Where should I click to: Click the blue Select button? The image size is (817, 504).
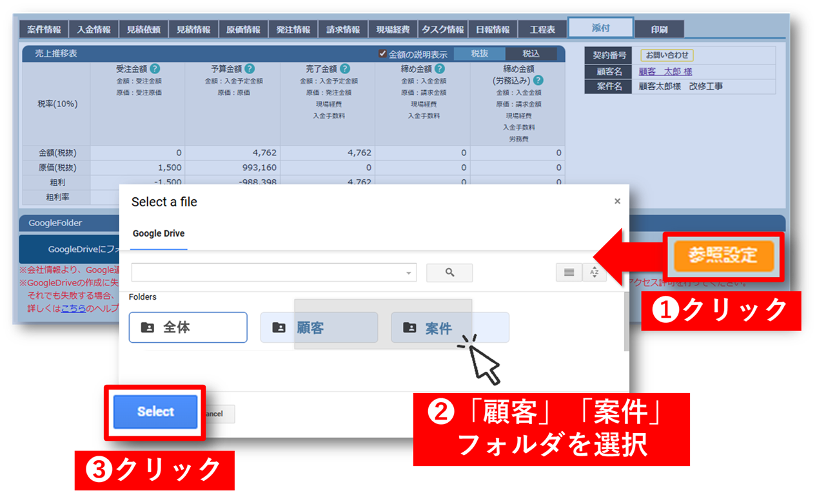tap(155, 412)
